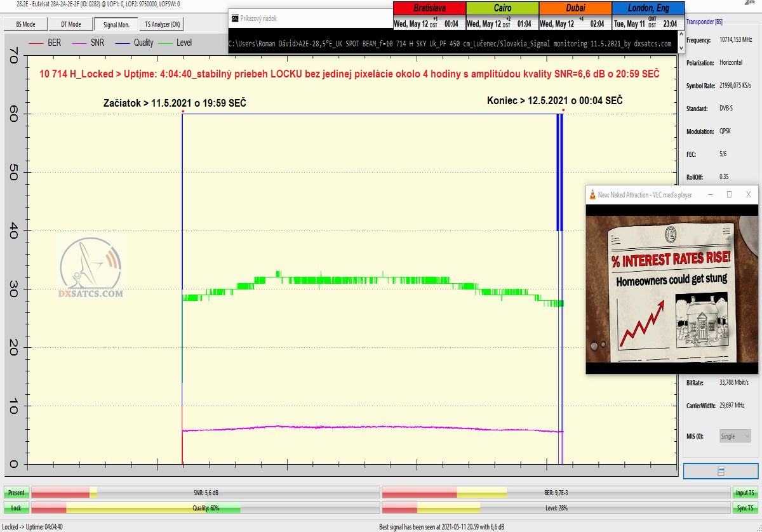762x532 pixels.
Task: Click the DXSATCS satellite dish logo
Action: click(91, 267)
